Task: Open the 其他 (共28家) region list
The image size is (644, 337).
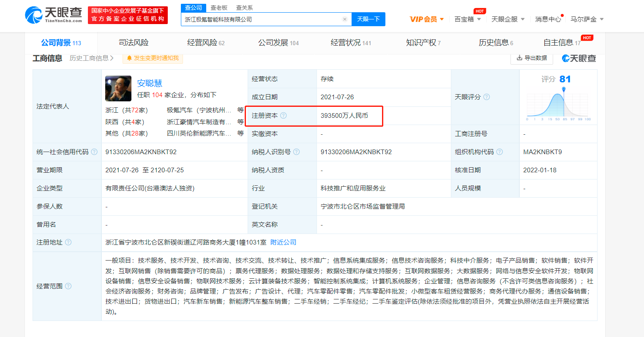Action: (x=126, y=133)
